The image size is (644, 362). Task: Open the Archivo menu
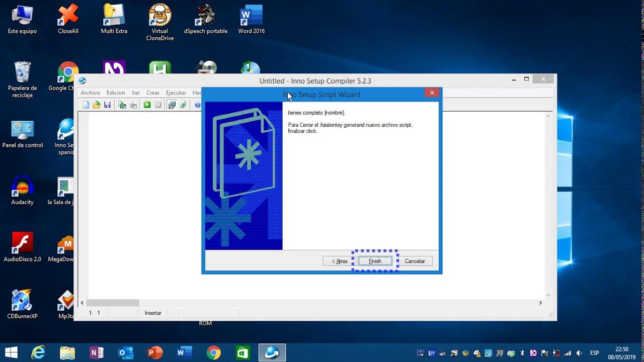pos(91,93)
